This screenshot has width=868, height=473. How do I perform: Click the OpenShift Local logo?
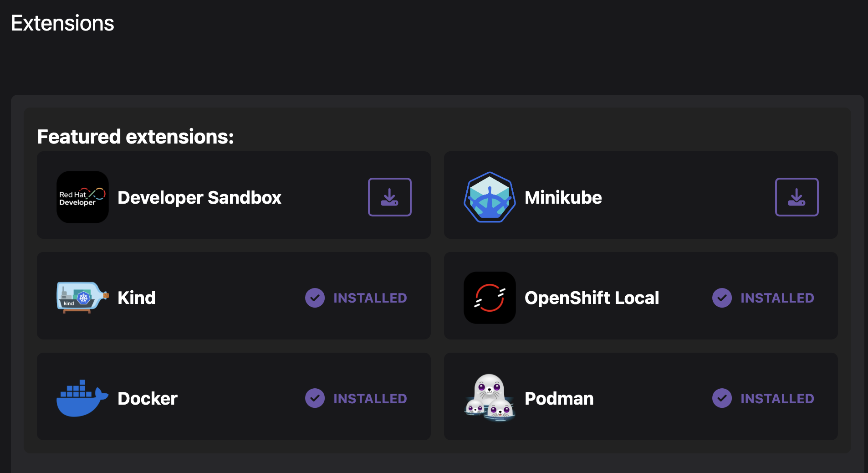pos(490,298)
